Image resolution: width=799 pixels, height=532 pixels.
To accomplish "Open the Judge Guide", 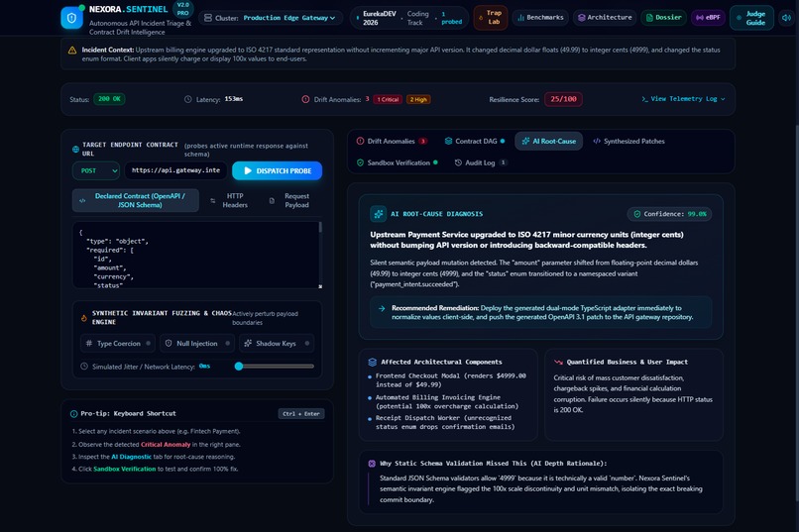I will pos(751,18).
